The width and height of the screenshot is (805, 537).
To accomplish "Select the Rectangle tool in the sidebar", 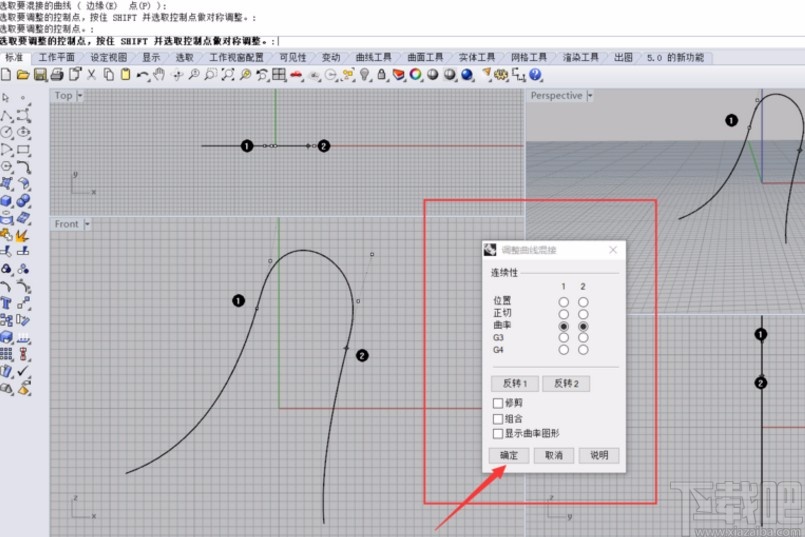I will [23, 149].
